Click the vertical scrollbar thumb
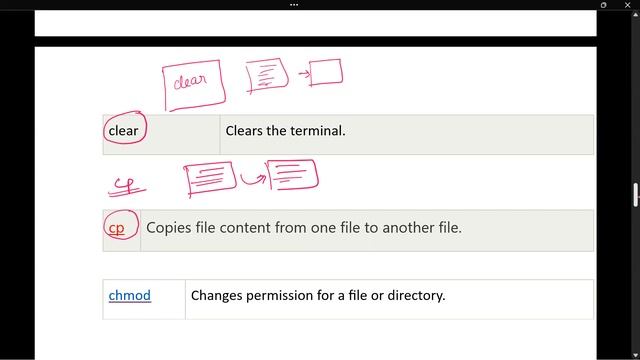Viewport: 640px width, 360px height. 636,195
